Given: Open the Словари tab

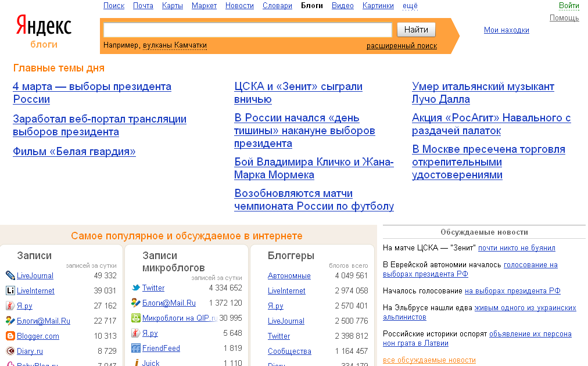Looking at the screenshot, I should point(277,6).
